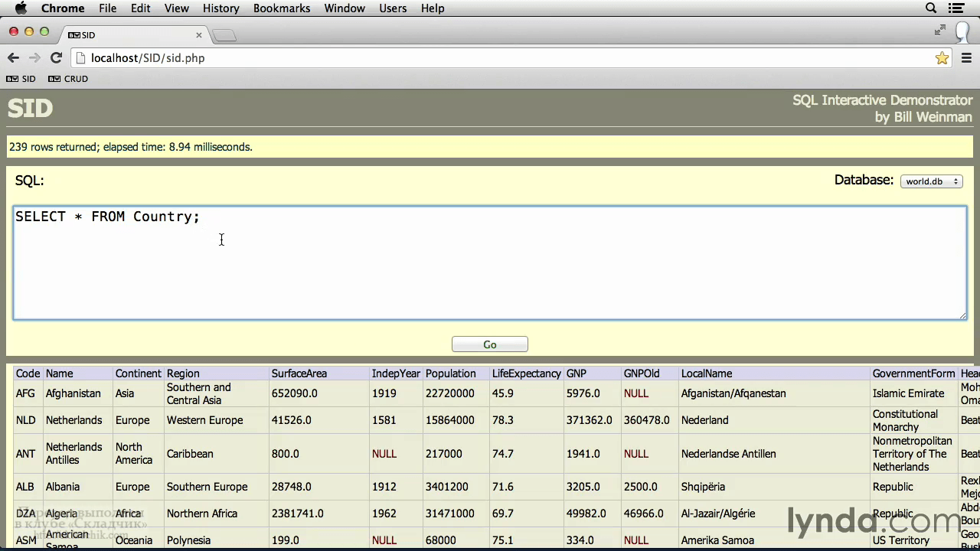
Task: Go forward to the next page
Action: coord(34,58)
